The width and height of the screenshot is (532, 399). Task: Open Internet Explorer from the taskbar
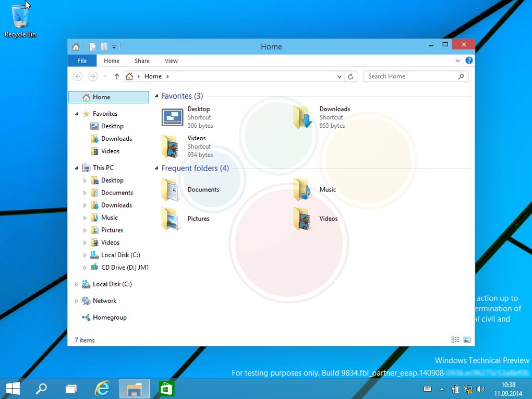coord(102,389)
